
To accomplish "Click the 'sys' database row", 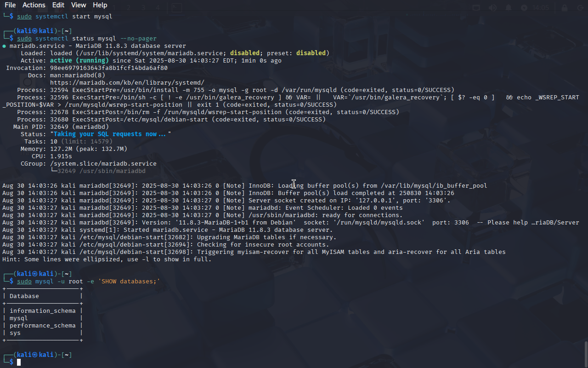I will (15, 333).
